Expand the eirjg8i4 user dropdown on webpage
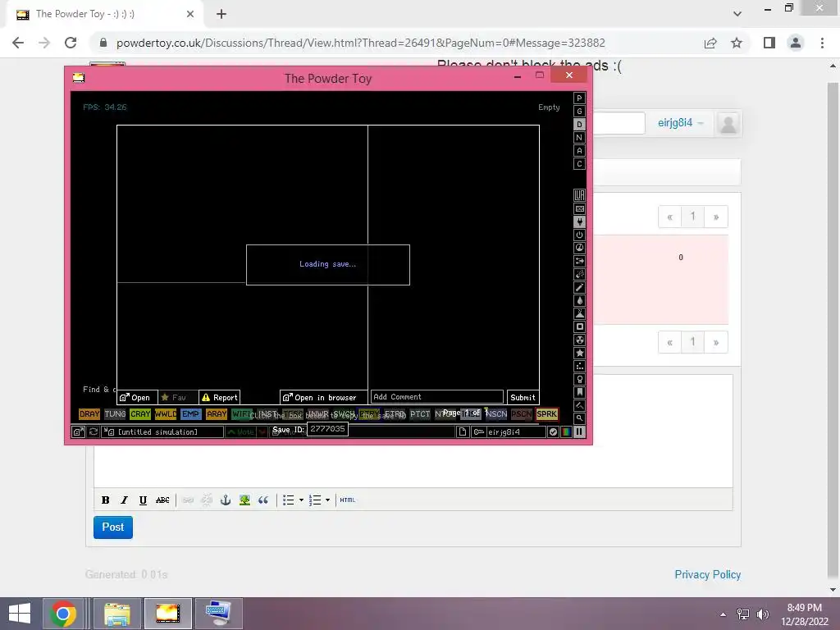 click(x=680, y=123)
